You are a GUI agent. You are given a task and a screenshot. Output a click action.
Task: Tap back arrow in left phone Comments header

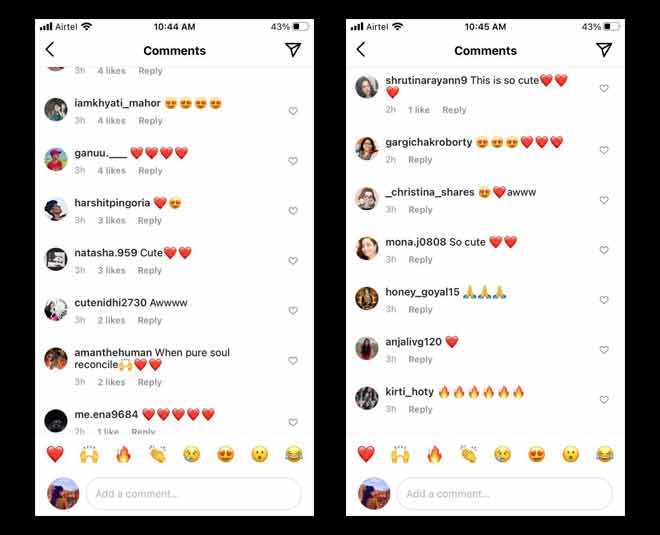click(50, 49)
